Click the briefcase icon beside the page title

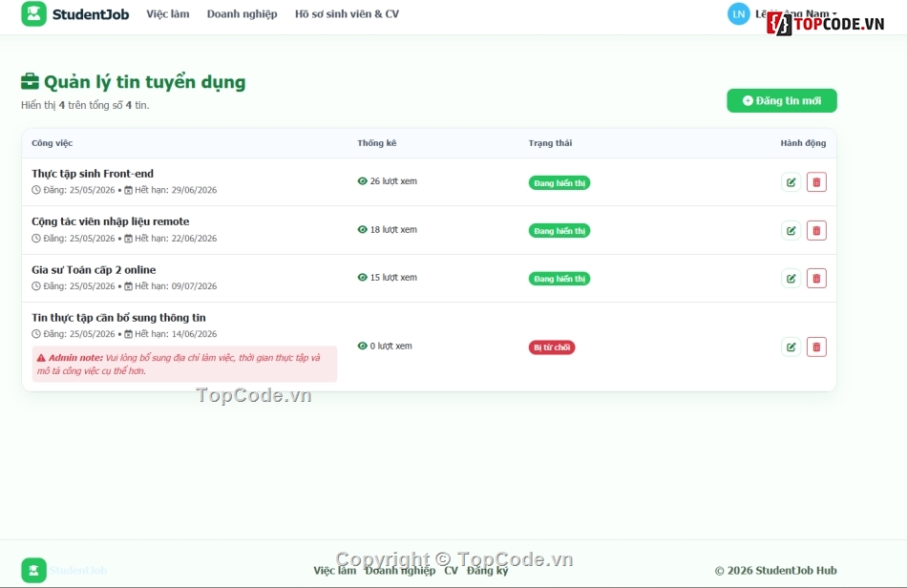click(x=31, y=81)
